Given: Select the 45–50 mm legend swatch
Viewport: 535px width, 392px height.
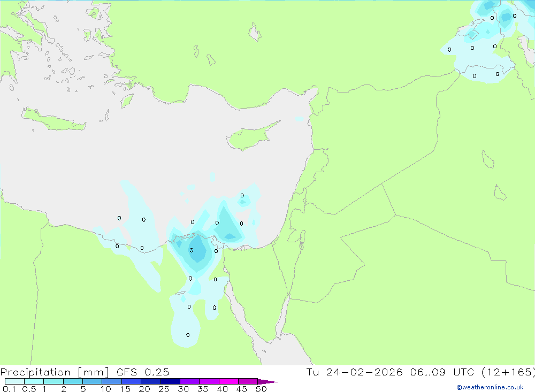Looking at the screenshot, I should (x=248, y=381).
